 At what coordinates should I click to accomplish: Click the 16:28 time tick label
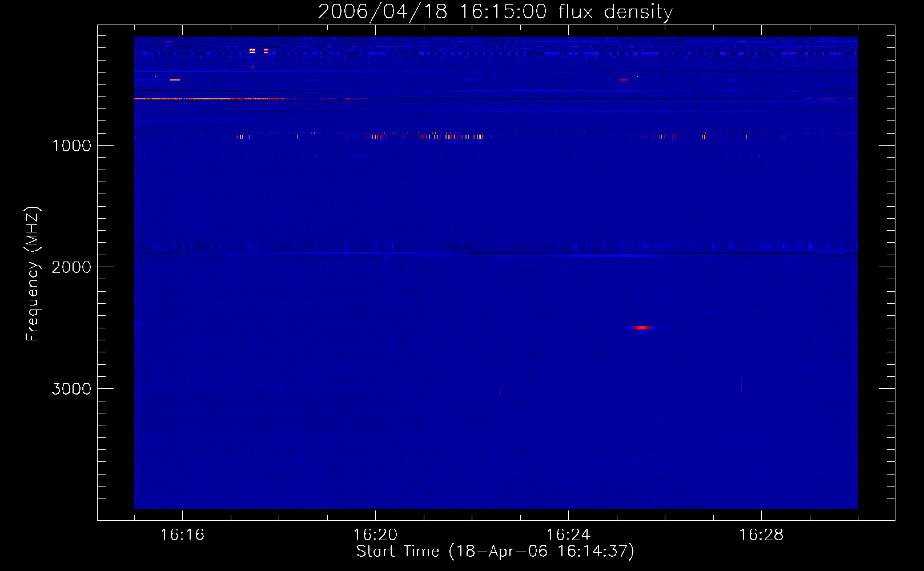click(x=761, y=534)
